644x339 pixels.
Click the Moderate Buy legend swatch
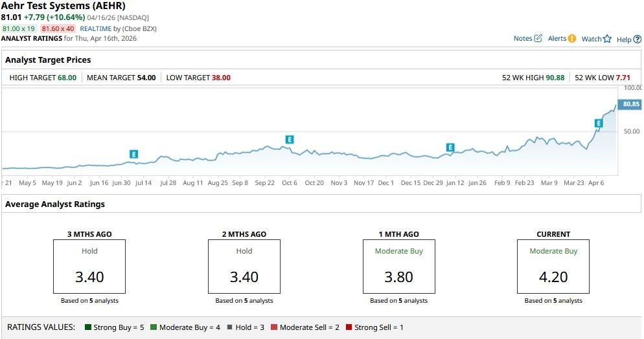[154, 327]
